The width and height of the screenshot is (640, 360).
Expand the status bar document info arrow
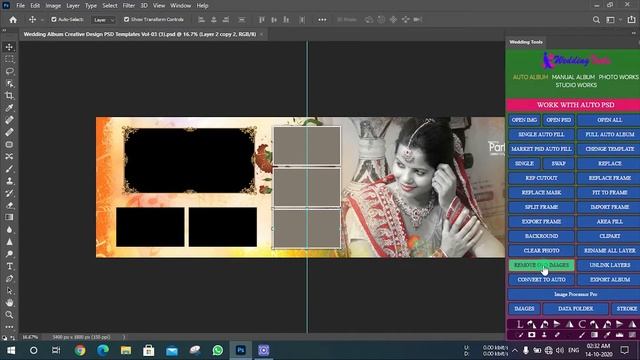[124, 337]
